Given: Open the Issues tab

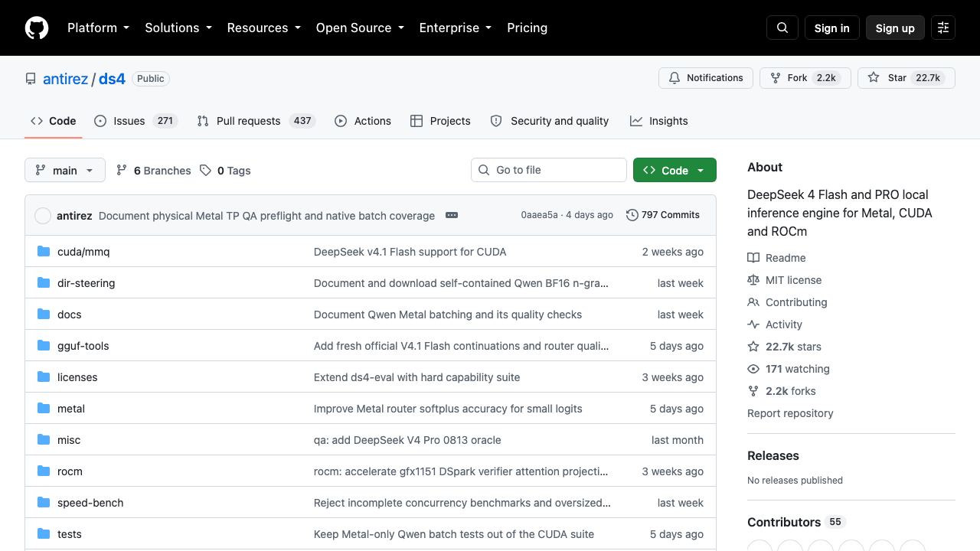Looking at the screenshot, I should coord(136,121).
